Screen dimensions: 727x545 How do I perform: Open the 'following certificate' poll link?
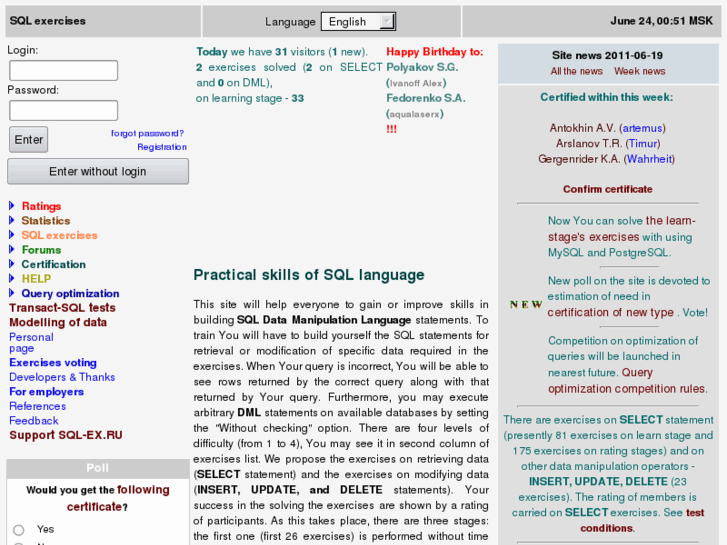pos(118,498)
